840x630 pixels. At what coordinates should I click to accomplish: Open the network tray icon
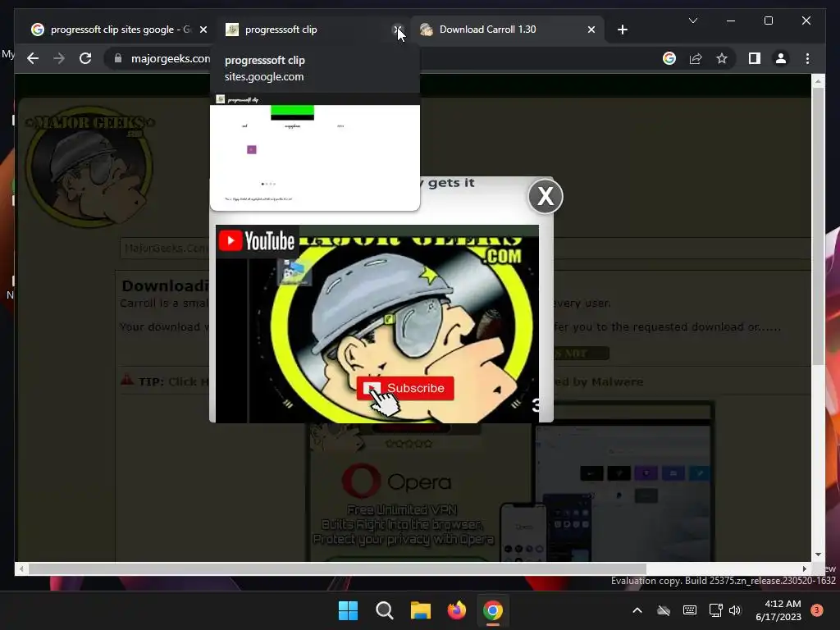tap(715, 610)
